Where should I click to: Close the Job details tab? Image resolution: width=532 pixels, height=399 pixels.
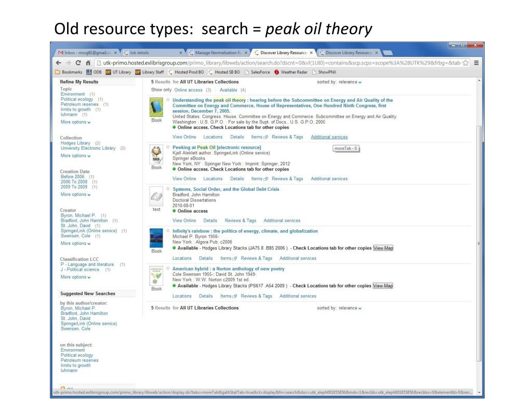pyautogui.click(x=180, y=53)
